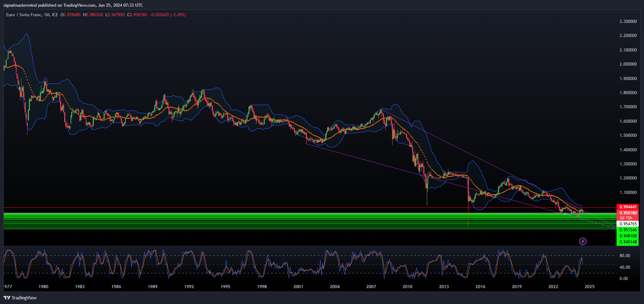Click the 1.500000 price axis label
Screen dimensions: 644x304
628,135
